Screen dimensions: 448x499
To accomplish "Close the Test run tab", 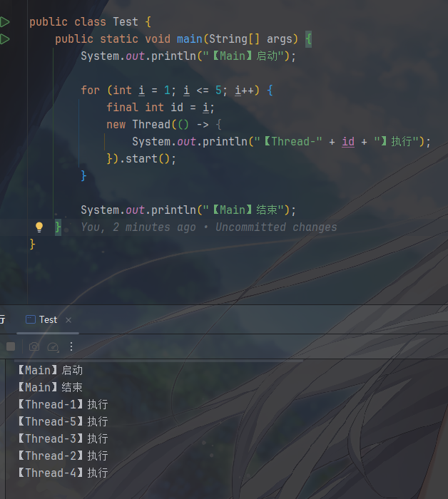I will [x=68, y=320].
